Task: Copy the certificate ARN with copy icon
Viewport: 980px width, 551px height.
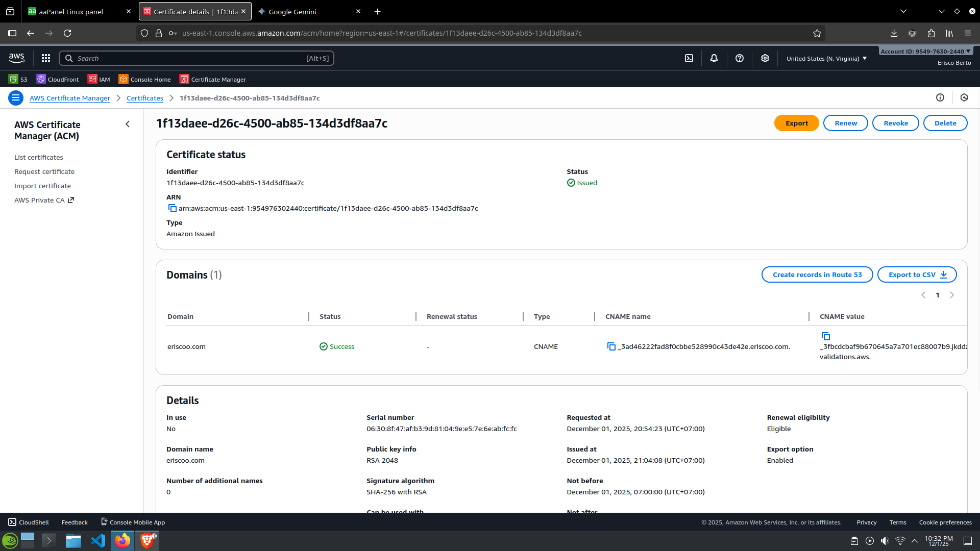Action: point(172,208)
